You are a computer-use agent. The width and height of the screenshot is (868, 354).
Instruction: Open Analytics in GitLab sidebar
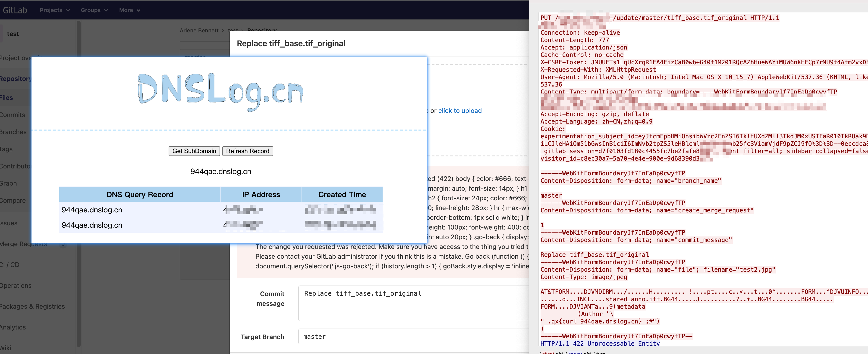tap(13, 327)
